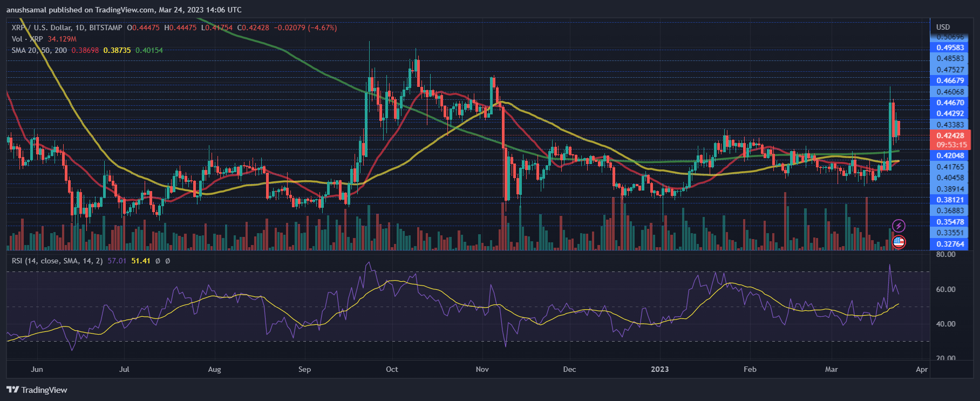980x401 pixels.
Task: Open the TradingView logo link
Action: [37, 390]
